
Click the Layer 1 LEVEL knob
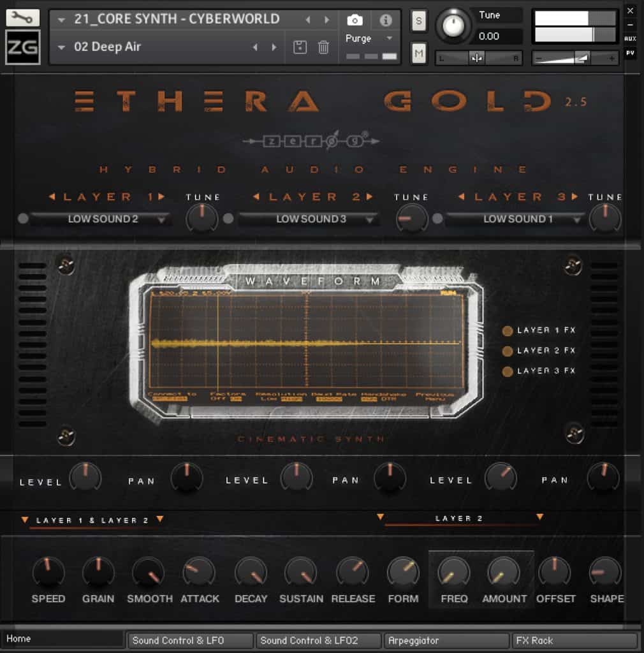pyautogui.click(x=85, y=477)
